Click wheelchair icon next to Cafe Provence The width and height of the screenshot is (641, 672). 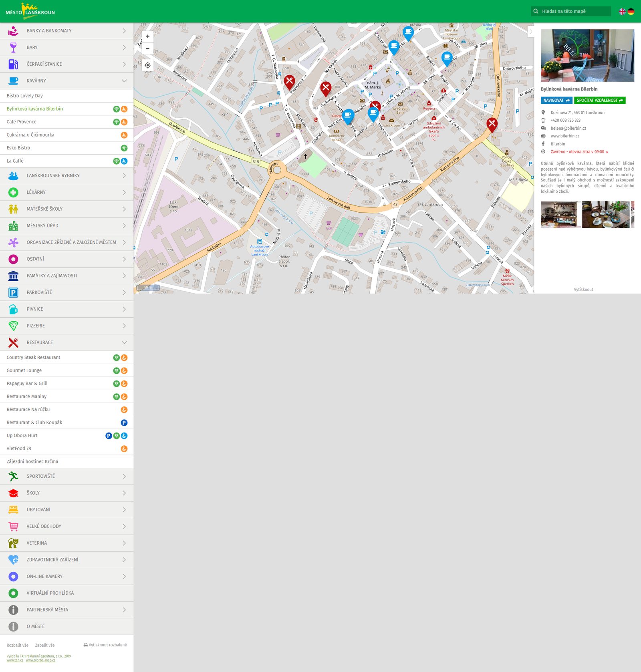[x=124, y=122]
